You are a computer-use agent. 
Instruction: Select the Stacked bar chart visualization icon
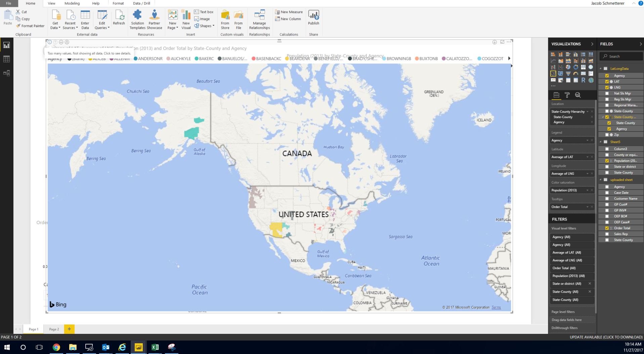click(x=553, y=54)
